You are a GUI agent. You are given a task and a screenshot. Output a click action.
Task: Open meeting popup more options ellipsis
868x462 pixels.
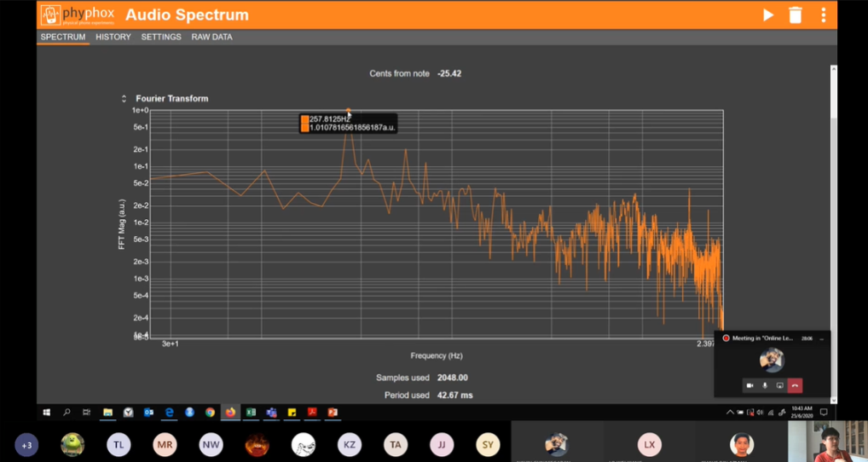coord(821,338)
